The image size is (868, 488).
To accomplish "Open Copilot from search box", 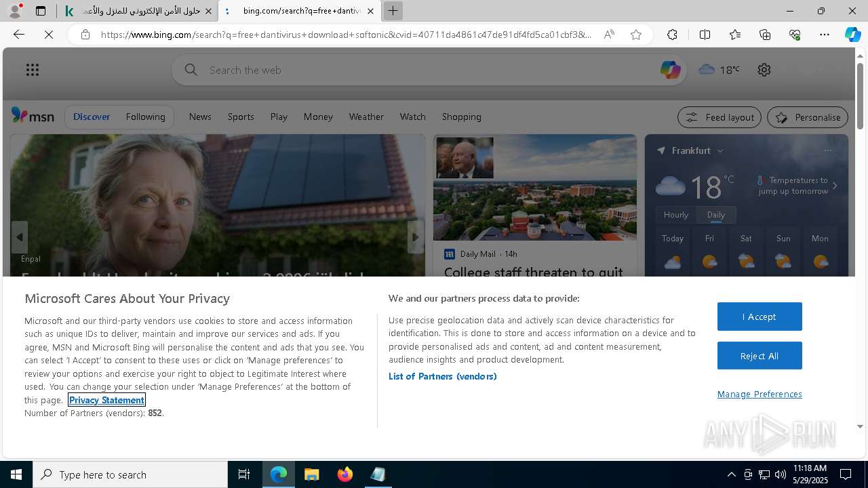I will tap(670, 70).
